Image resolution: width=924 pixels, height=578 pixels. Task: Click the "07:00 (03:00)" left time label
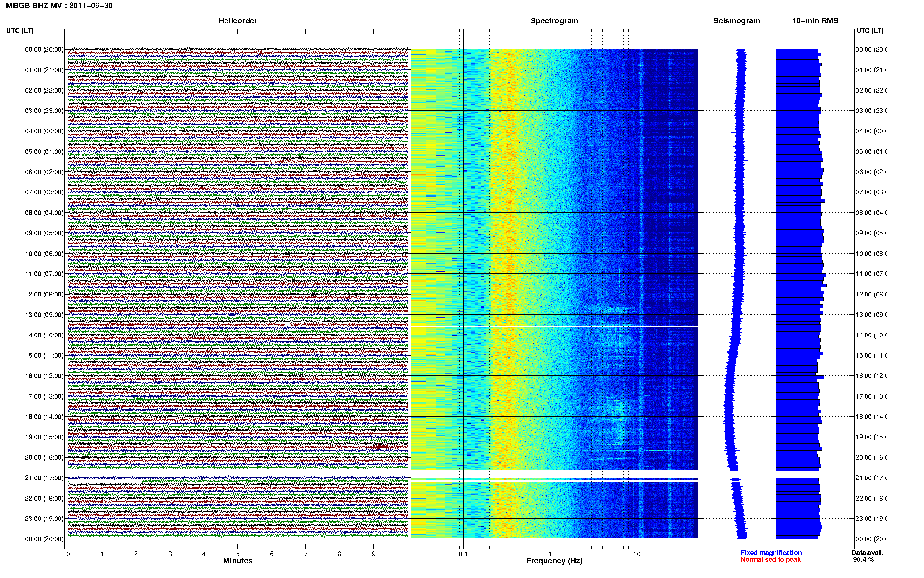click(x=44, y=192)
